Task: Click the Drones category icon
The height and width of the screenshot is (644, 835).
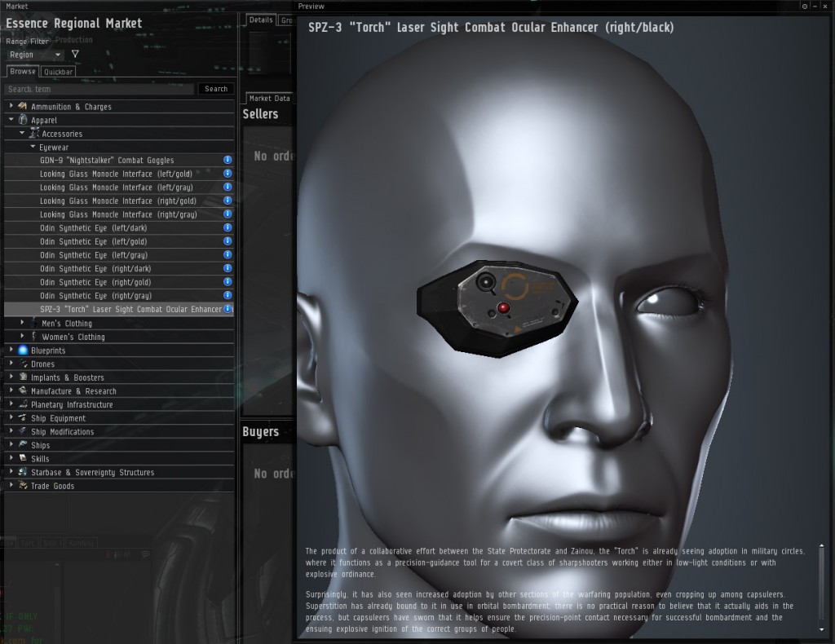Action: pyautogui.click(x=22, y=364)
